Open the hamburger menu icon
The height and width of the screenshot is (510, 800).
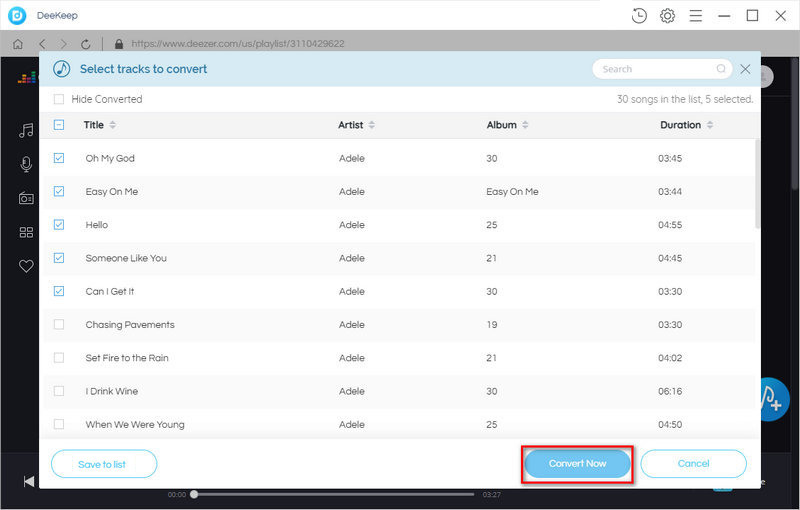point(695,16)
